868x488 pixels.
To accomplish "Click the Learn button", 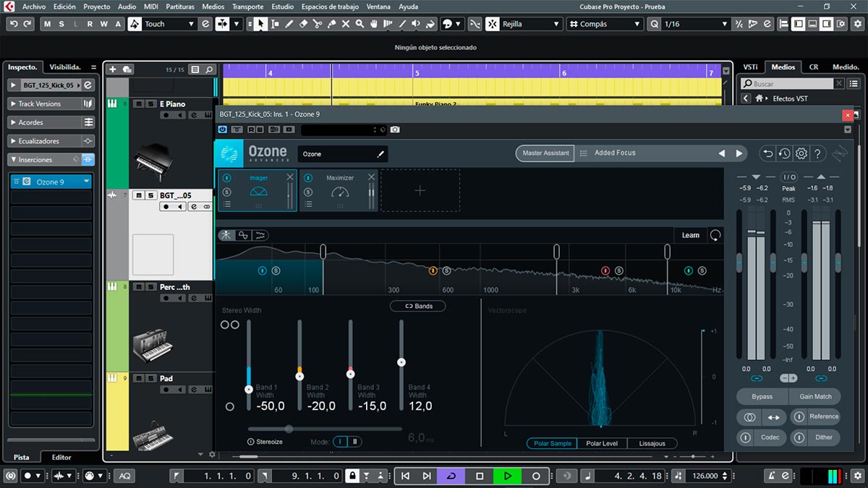I will click(x=691, y=235).
